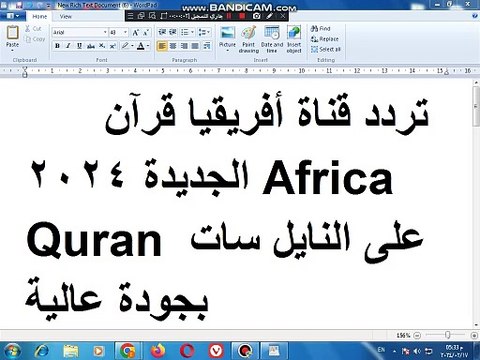
Task: Insert a Paint drawing
Action: (x=249, y=39)
